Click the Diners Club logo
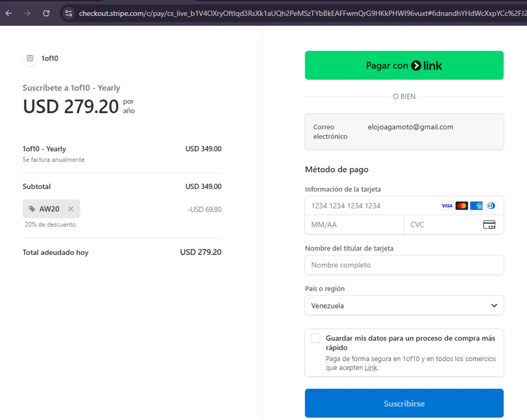527x420 pixels. (x=491, y=206)
